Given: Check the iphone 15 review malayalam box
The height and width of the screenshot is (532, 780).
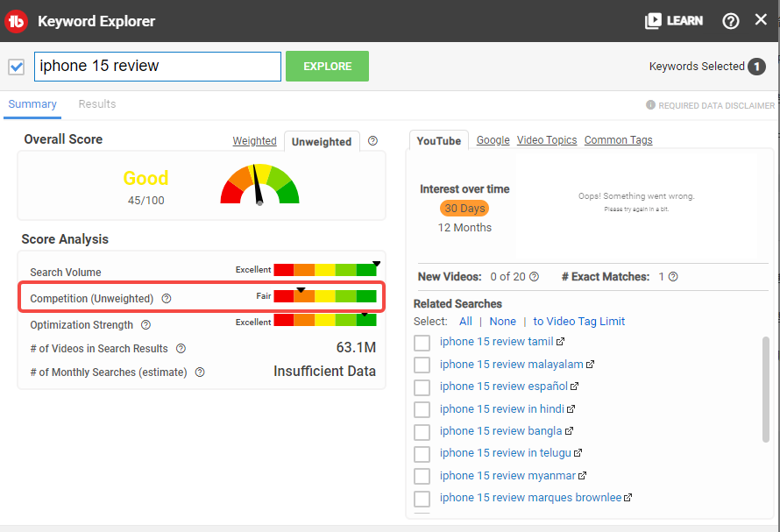Looking at the screenshot, I should pos(422,365).
